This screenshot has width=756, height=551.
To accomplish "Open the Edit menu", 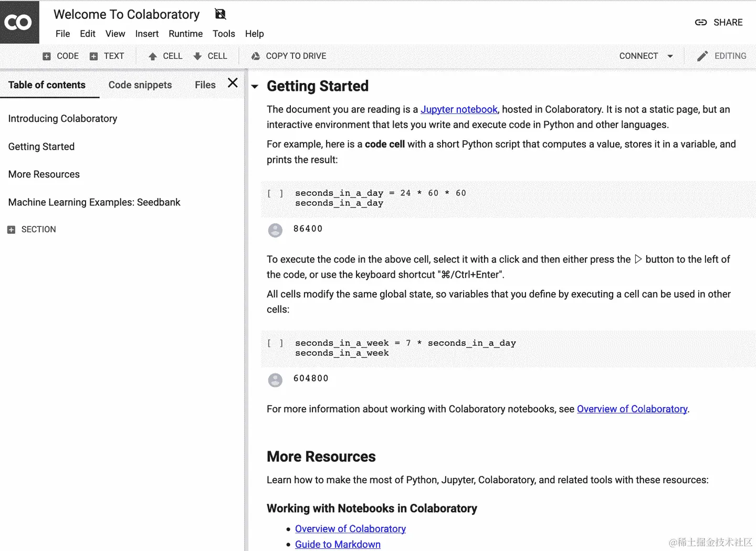I will [88, 34].
